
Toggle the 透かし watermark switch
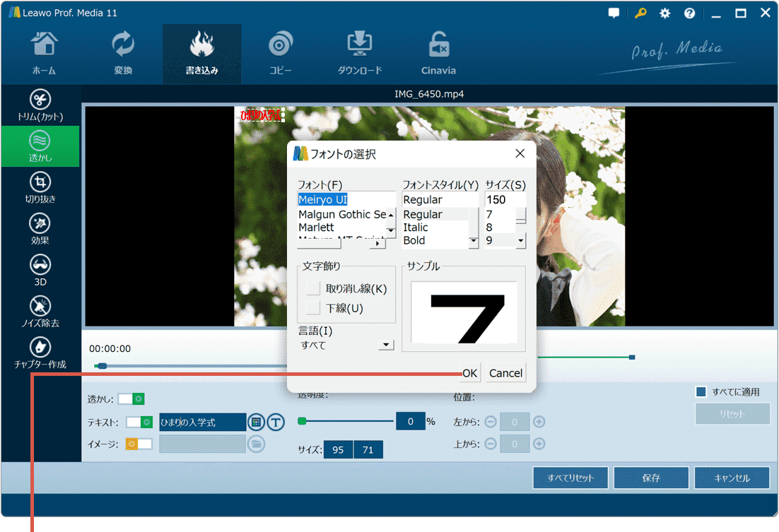pyautogui.click(x=131, y=399)
